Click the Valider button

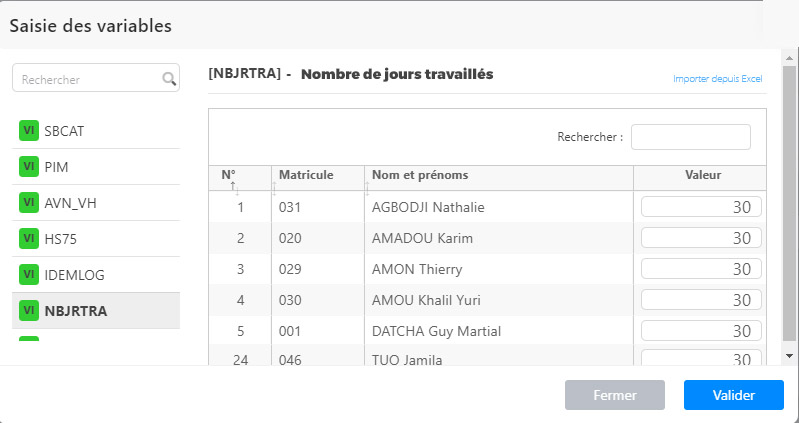pyautogui.click(x=733, y=395)
